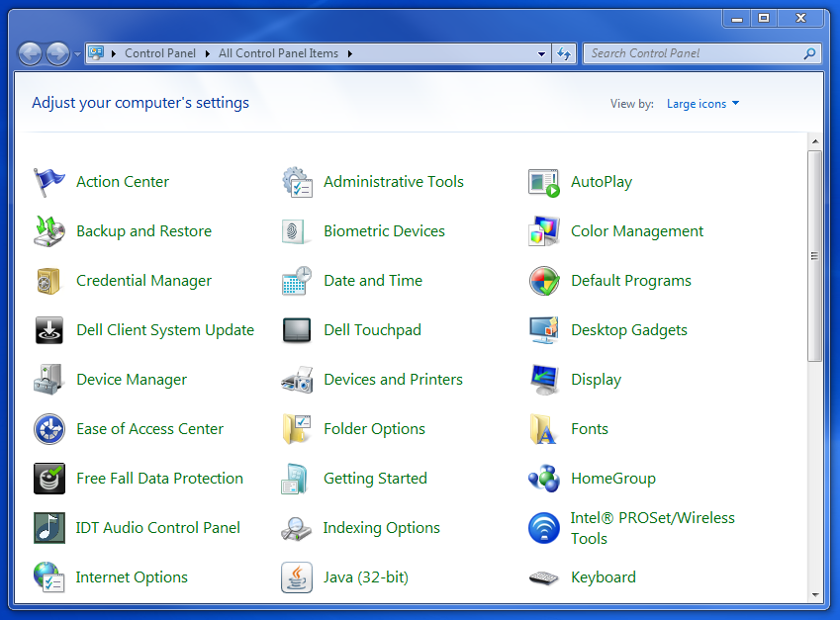The height and width of the screenshot is (620, 840).
Task: Click the Folder Options text link
Action: 374,429
